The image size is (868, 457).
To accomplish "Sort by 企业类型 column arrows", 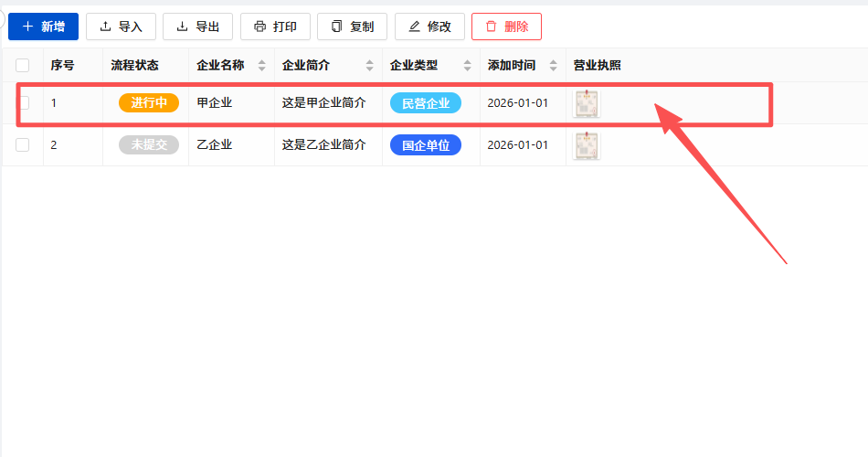I will pos(467,66).
